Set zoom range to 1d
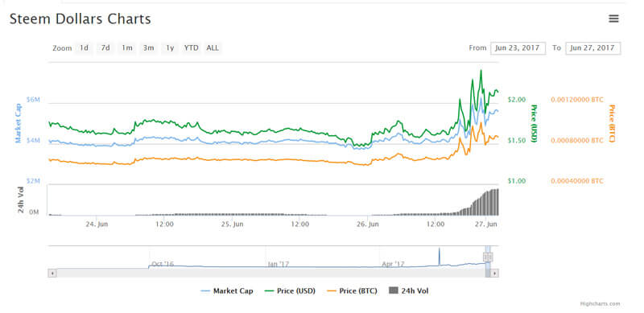Viewport: 644px width, 313px height. tap(85, 48)
